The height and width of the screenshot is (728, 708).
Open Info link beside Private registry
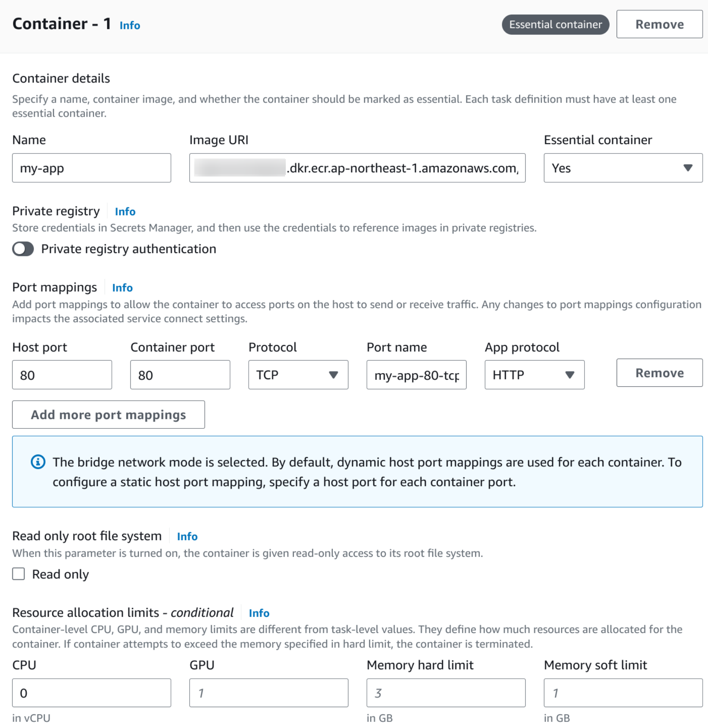[125, 211]
